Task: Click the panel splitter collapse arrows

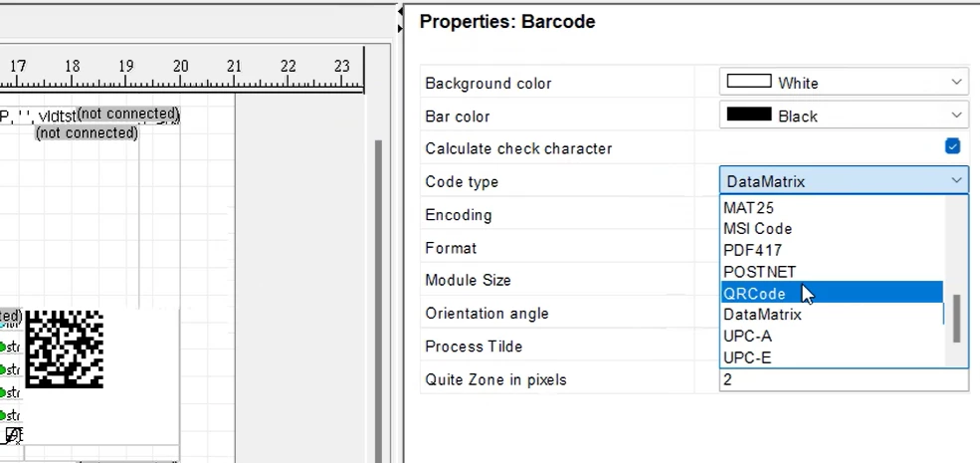Action: pyautogui.click(x=399, y=19)
